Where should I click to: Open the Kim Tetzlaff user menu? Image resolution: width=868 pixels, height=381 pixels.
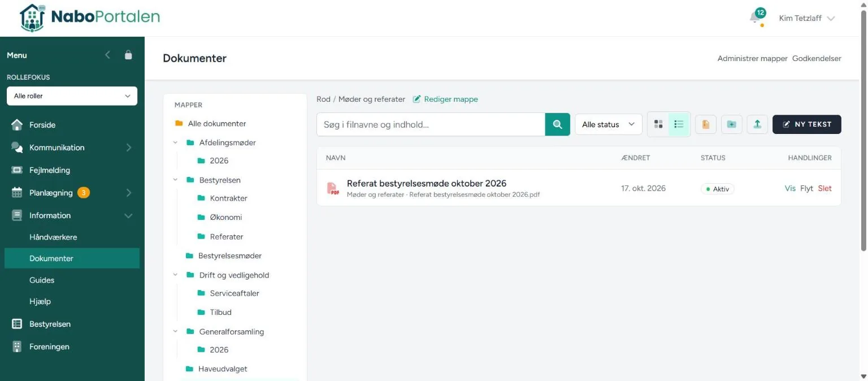[x=806, y=18]
